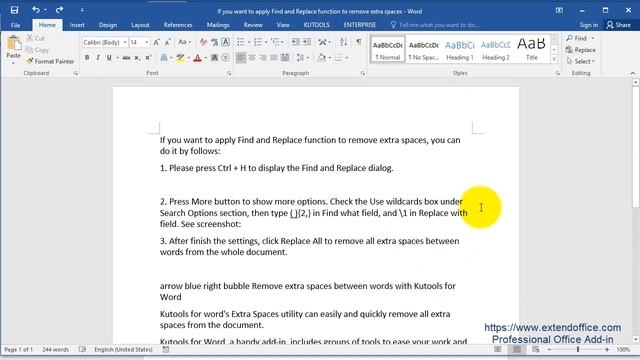
Task: Open Line and Paragraph Spacing
Action: [x=300, y=58]
